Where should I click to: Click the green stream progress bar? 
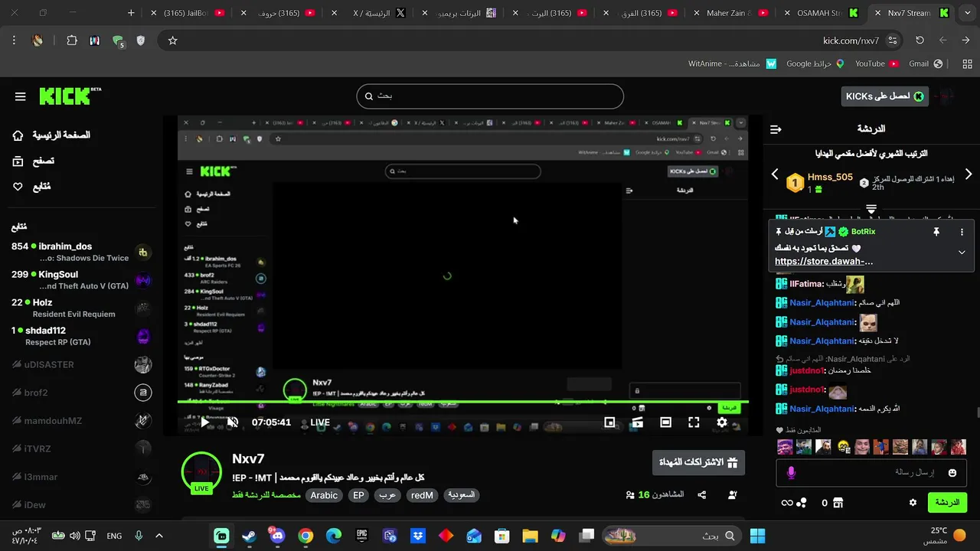[x=462, y=402]
